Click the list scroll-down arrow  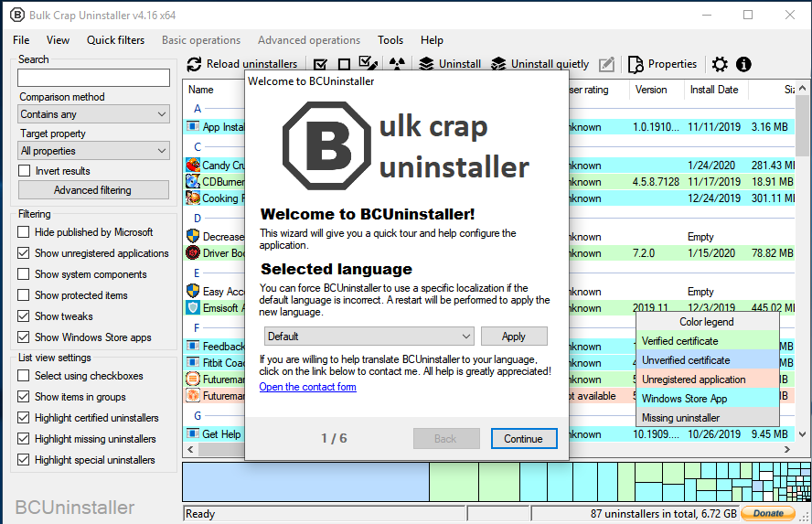802,433
